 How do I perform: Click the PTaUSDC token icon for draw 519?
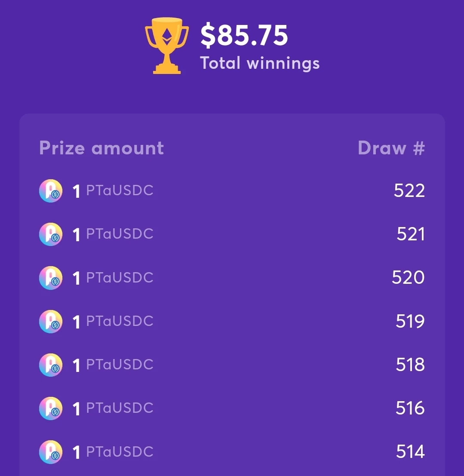[51, 322]
